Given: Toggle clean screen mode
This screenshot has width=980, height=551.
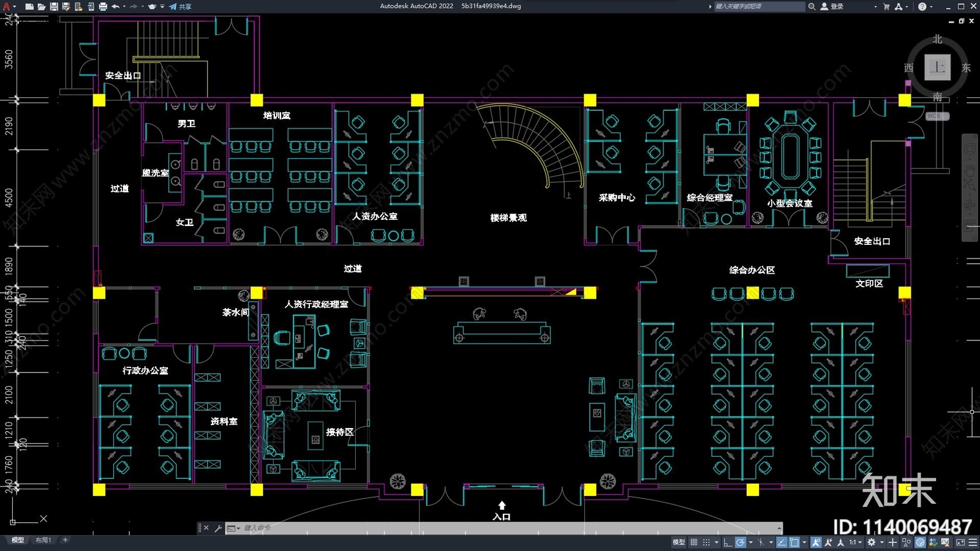Looking at the screenshot, I should pyautogui.click(x=960, y=542).
